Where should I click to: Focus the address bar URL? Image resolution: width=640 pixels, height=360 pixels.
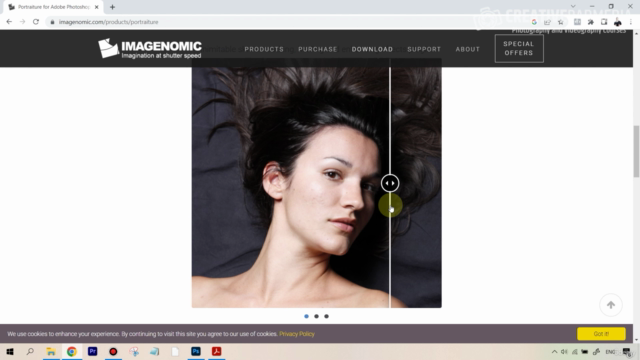[x=109, y=22]
